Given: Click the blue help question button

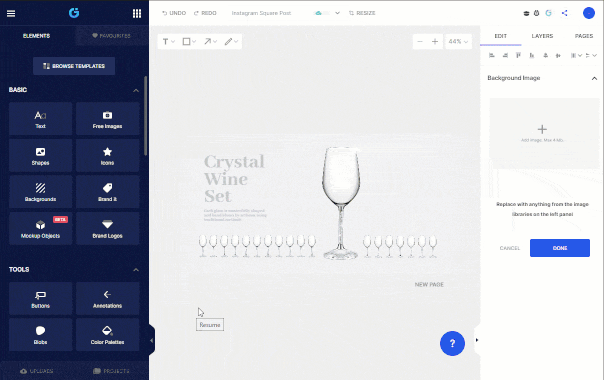Looking at the screenshot, I should pos(452,343).
